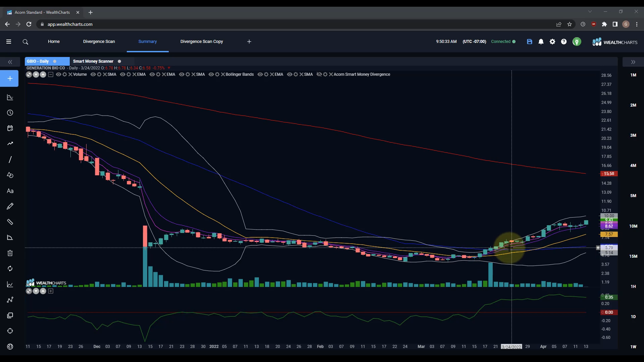Set timeframe to 1W
This screenshot has width=644, height=362.
(633, 347)
